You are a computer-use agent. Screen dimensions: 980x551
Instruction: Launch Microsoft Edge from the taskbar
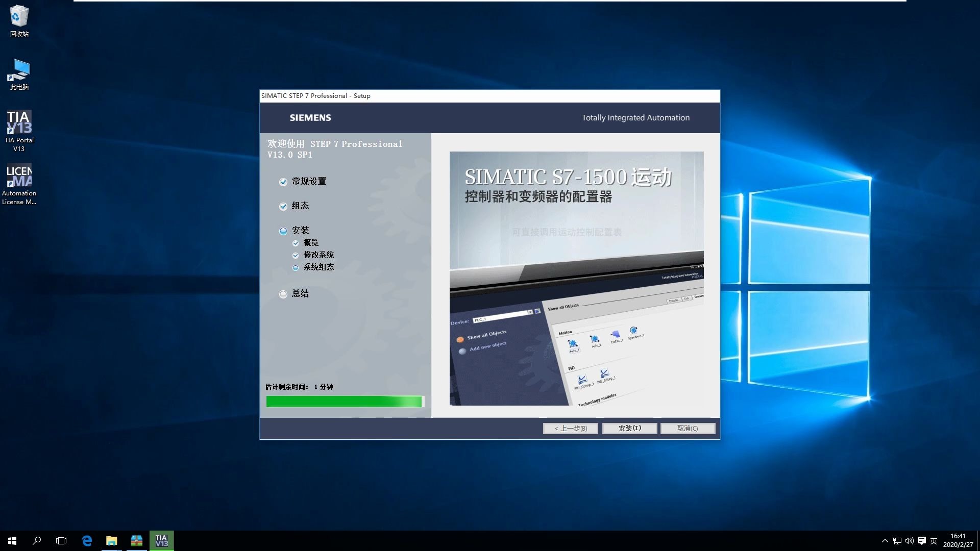[87, 541]
